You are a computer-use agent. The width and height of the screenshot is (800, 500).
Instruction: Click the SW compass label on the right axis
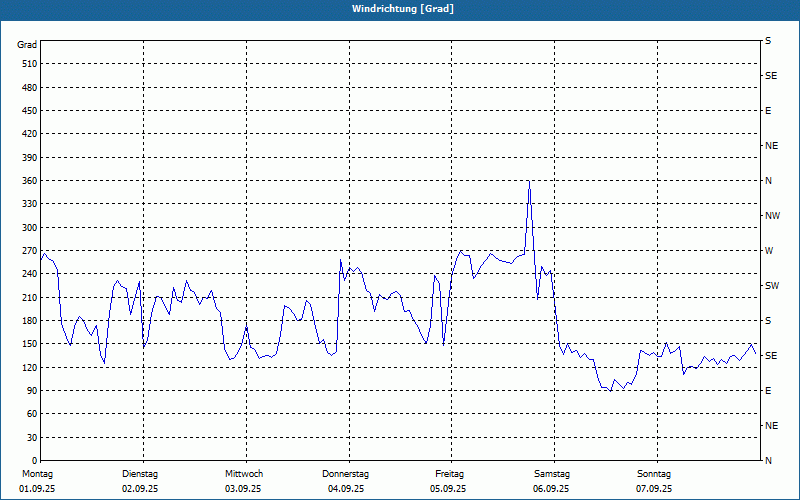pos(772,286)
